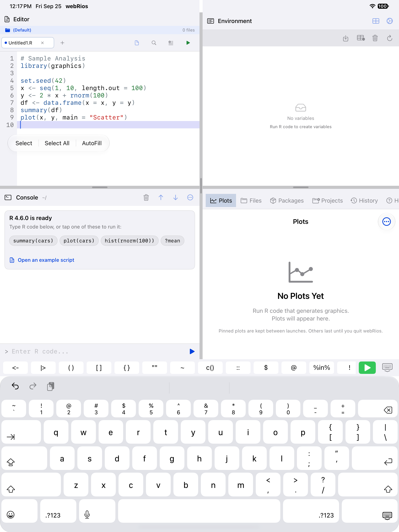Add a new editor tab with plus
This screenshot has width=399, height=532.
click(x=62, y=43)
